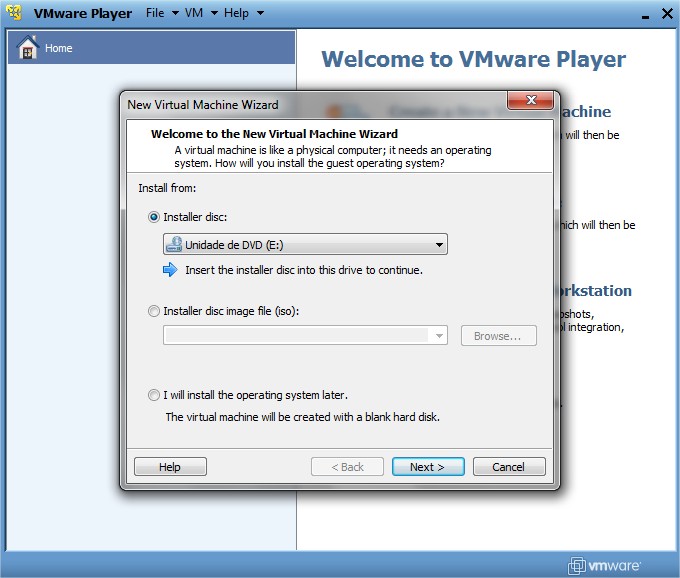This screenshot has width=680, height=578.
Task: Select the Home tab in the sidebar
Action: click(x=151, y=48)
